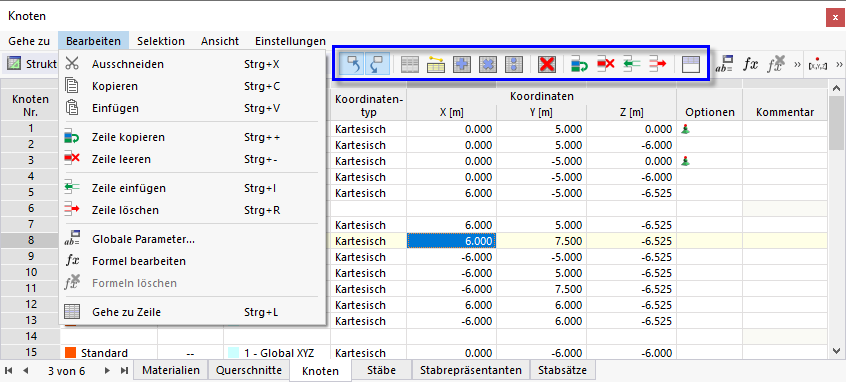
Task: Click the blue divide toolbar icon
Action: [x=514, y=65]
